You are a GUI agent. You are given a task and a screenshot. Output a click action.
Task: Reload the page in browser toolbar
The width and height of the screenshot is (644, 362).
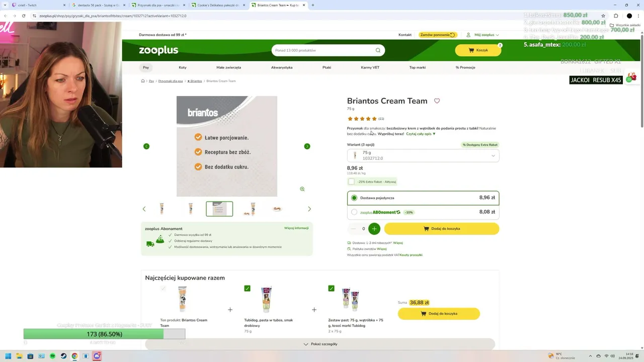click(23, 16)
